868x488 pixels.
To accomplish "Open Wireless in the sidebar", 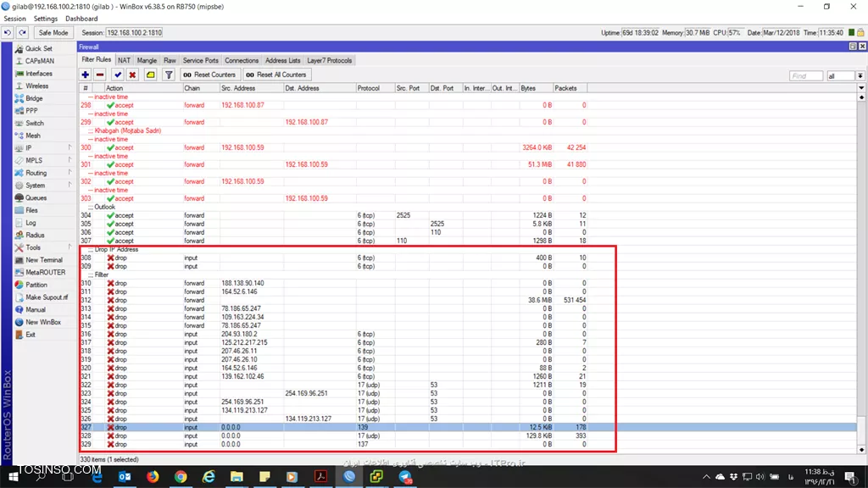I will click(x=37, y=86).
